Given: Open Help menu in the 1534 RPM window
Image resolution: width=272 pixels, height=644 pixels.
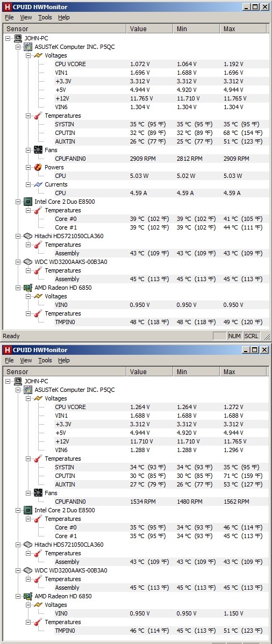Looking at the screenshot, I should [63, 360].
